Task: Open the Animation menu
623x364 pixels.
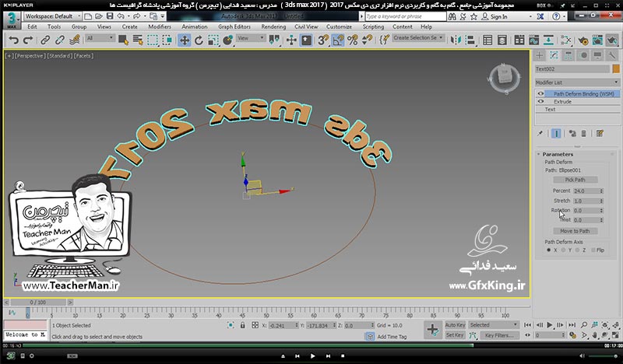Action: 194,26
